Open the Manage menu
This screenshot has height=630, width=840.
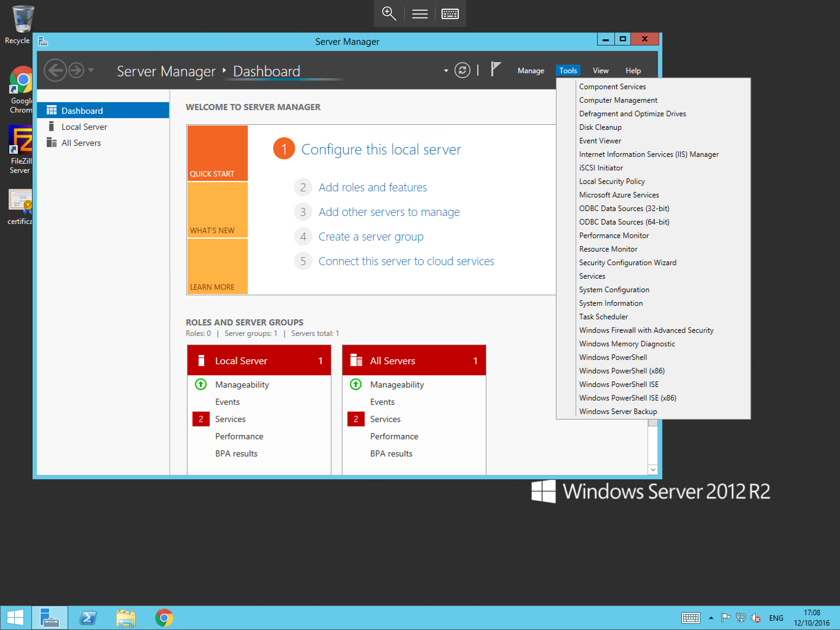530,71
